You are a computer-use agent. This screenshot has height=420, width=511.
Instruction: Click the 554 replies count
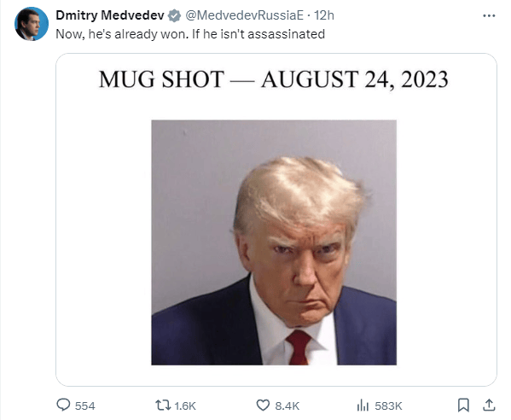pyautogui.click(x=85, y=406)
